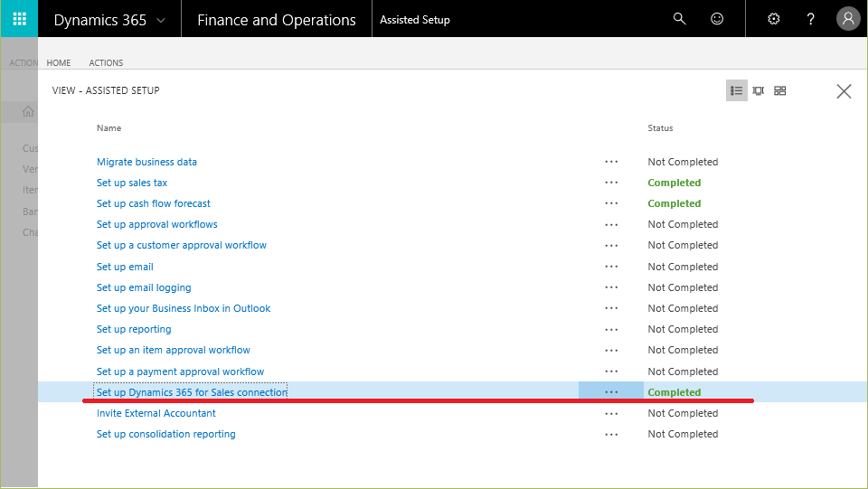Switch to tiles view icon

click(x=780, y=90)
